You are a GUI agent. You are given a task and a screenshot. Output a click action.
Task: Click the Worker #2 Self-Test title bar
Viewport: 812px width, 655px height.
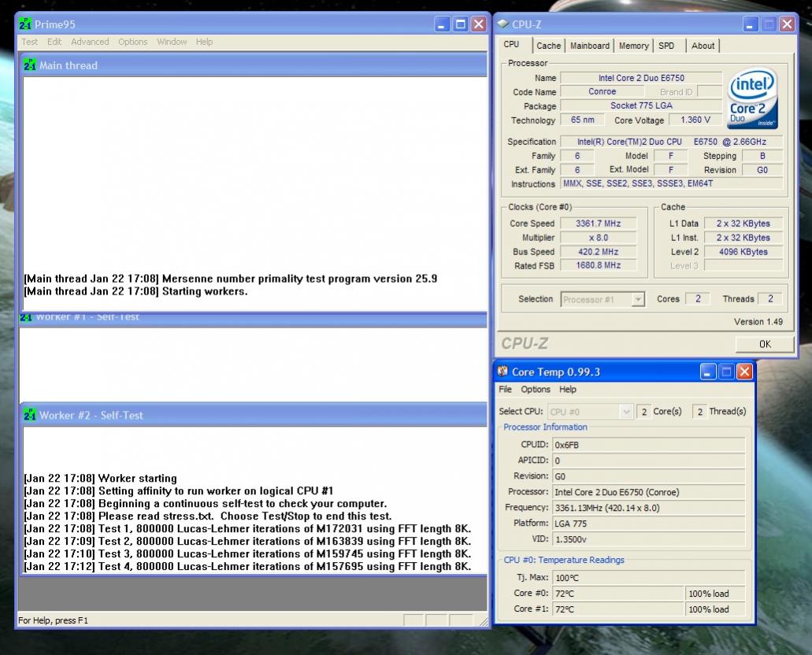click(254, 415)
